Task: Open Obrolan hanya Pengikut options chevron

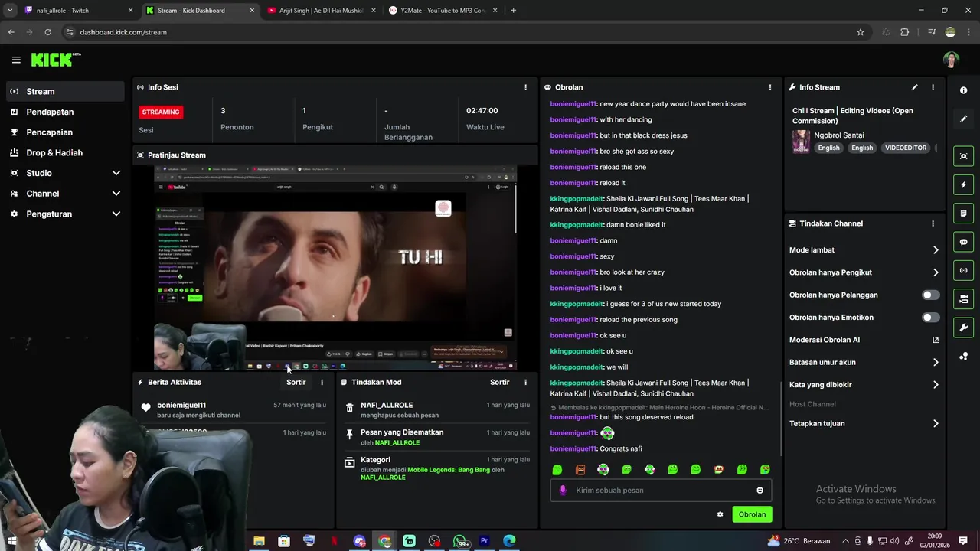Action: [x=936, y=272]
